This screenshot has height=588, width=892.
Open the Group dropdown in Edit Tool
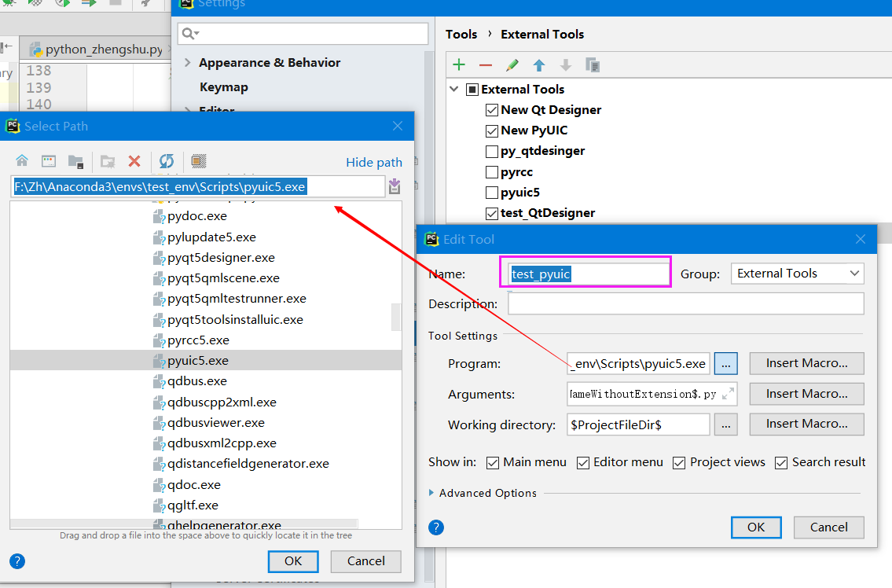pyautogui.click(x=797, y=274)
